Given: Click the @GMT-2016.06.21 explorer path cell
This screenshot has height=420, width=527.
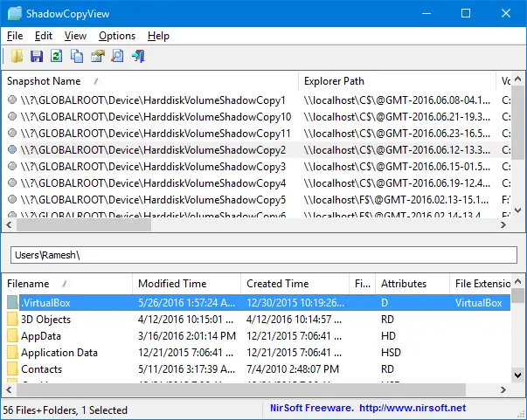Looking at the screenshot, I should tap(397, 117).
